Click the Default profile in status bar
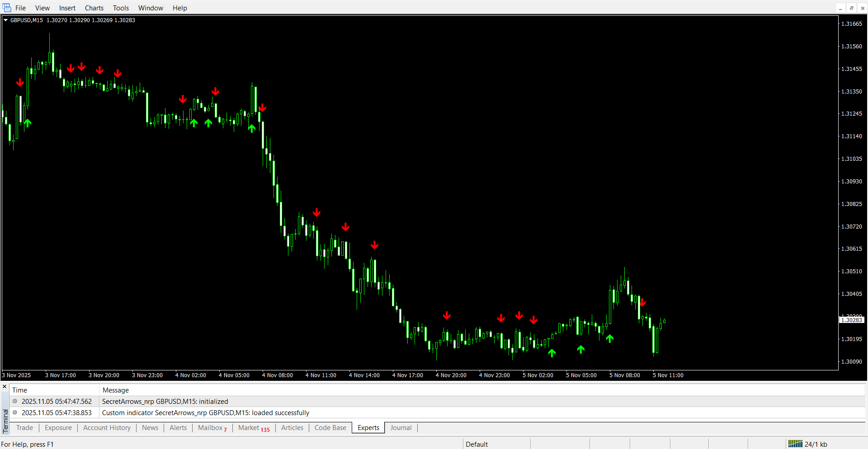 [x=476, y=444]
